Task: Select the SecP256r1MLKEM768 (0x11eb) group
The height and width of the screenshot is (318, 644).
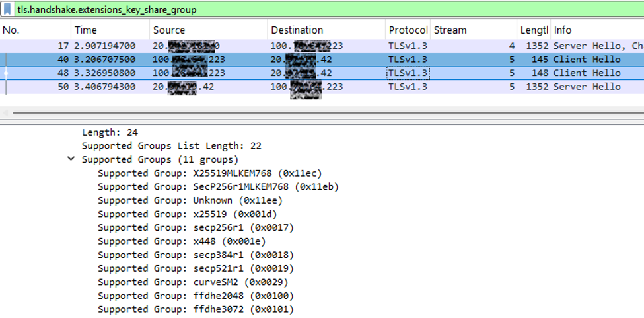Action: tap(218, 186)
